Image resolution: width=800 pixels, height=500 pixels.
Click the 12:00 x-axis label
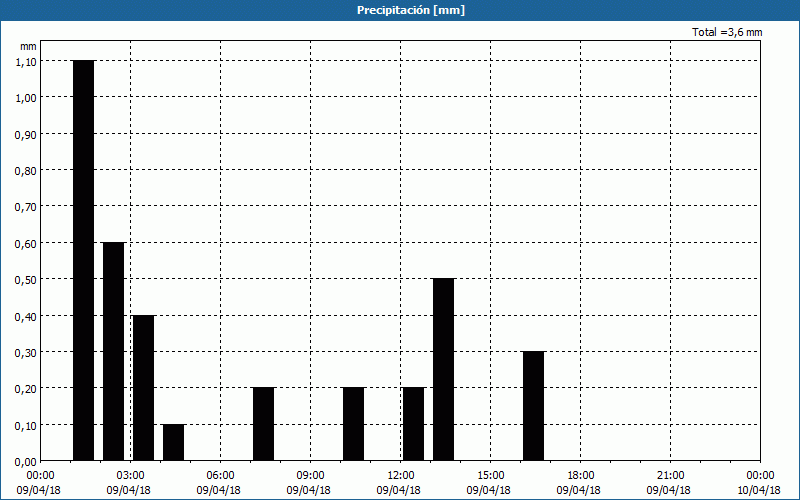[x=401, y=476]
